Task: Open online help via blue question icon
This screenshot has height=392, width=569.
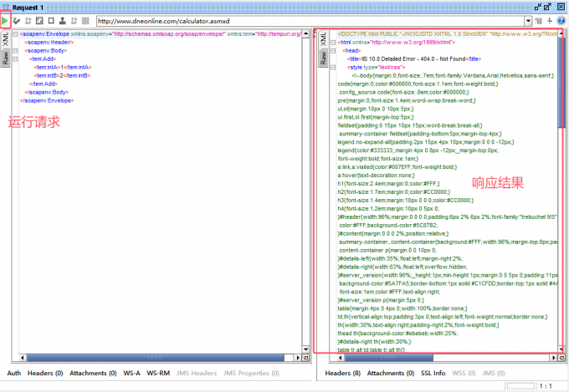Action: pyautogui.click(x=561, y=21)
